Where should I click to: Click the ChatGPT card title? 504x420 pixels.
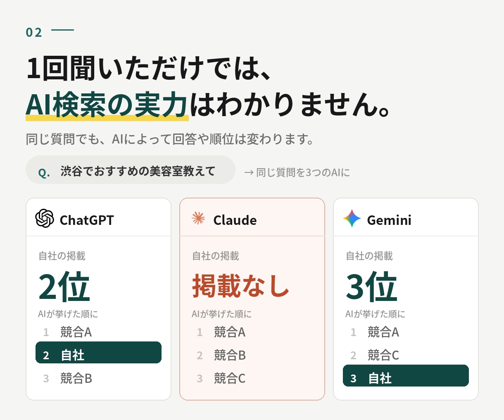point(87,220)
